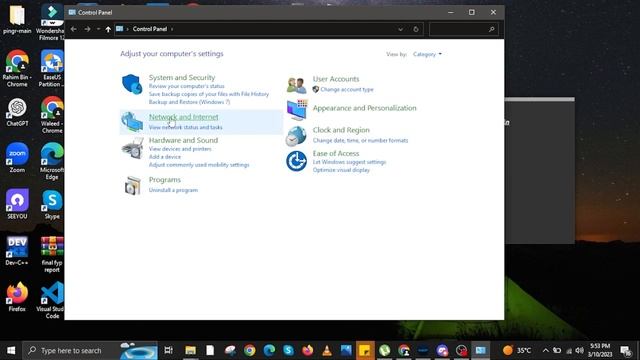640x360 pixels.
Task: Show hidden system tray icons
Action: [545, 350]
